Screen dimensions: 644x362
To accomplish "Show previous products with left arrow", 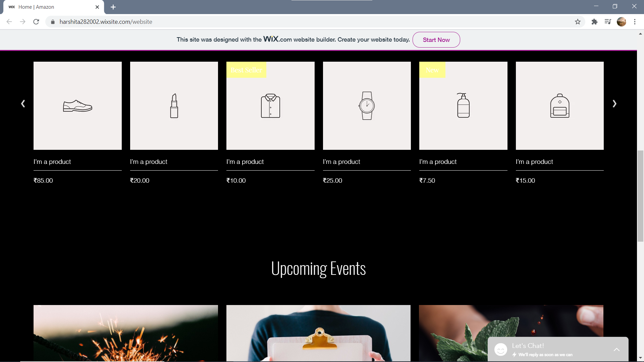I will click(x=23, y=104).
